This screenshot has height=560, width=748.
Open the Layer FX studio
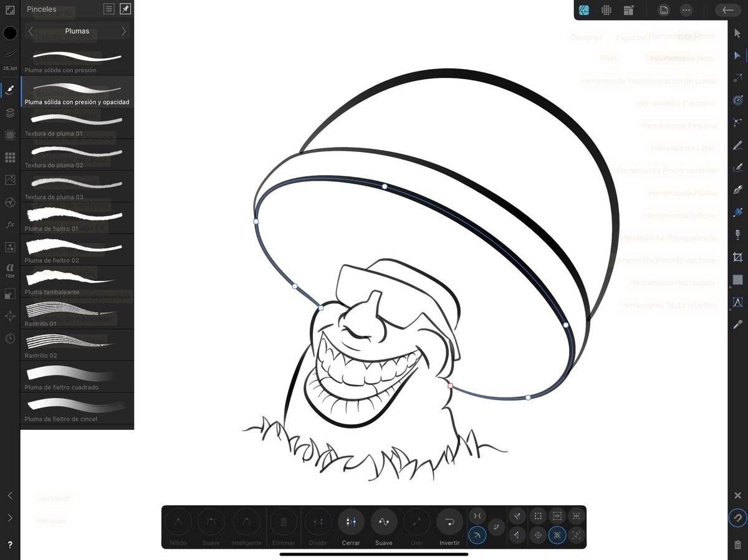click(x=10, y=224)
